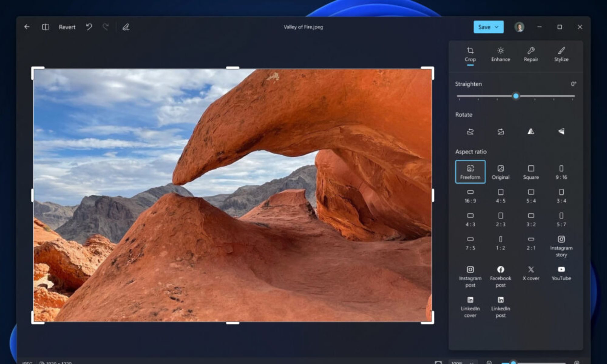Select 7:5 aspect ratio
This screenshot has height=364, width=607.
[x=470, y=243]
